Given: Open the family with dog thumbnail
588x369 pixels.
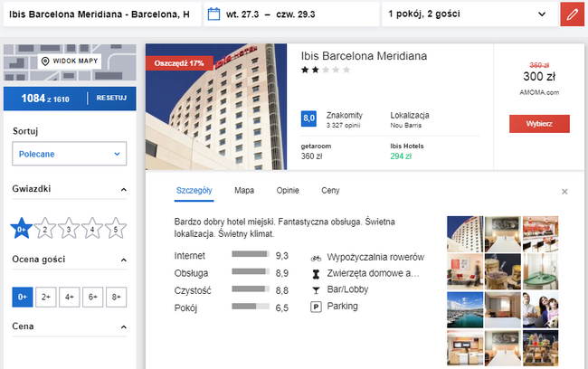Looking at the screenshot, I should [540, 310].
